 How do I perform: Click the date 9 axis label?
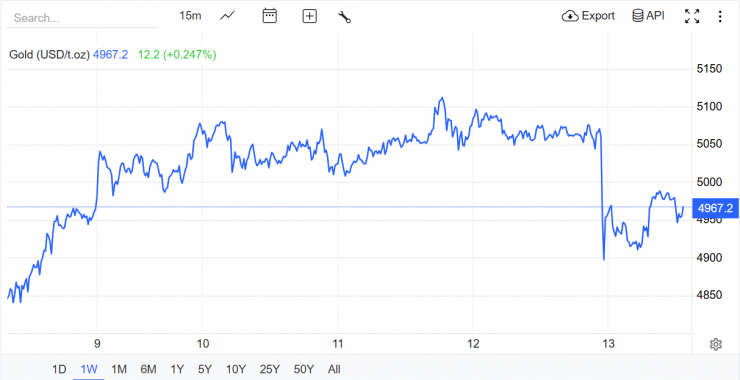tap(97, 344)
